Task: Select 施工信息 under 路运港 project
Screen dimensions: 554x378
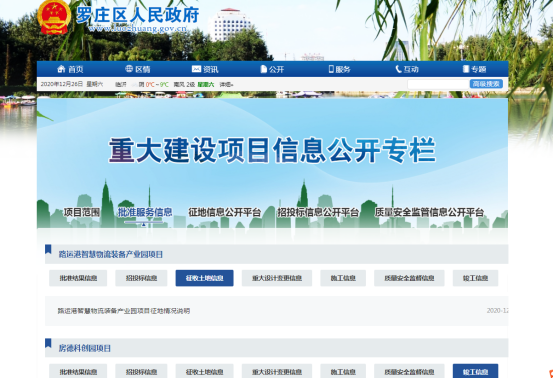Action: pos(343,278)
